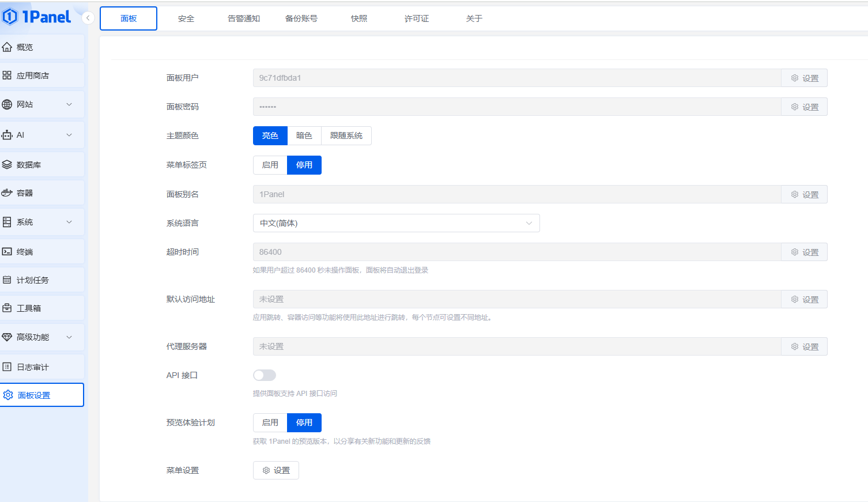Open the 工具箱 toolbox icon
The height and width of the screenshot is (502, 868).
(x=7, y=308)
